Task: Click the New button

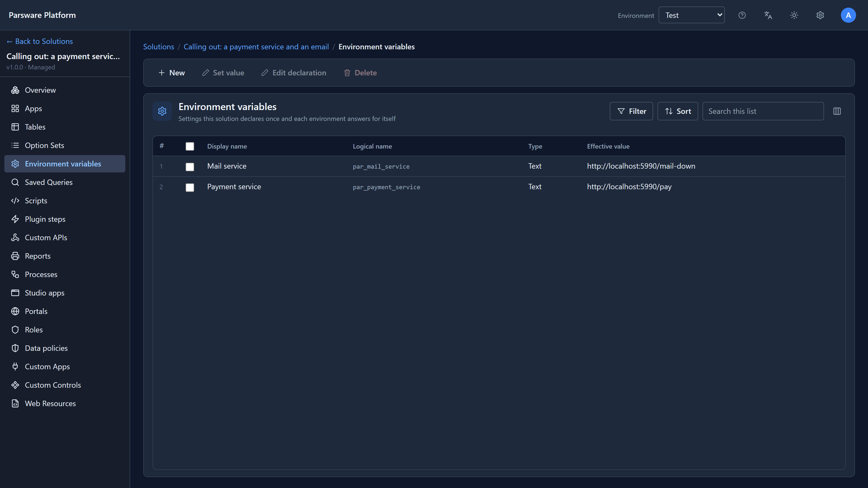Action: click(171, 73)
